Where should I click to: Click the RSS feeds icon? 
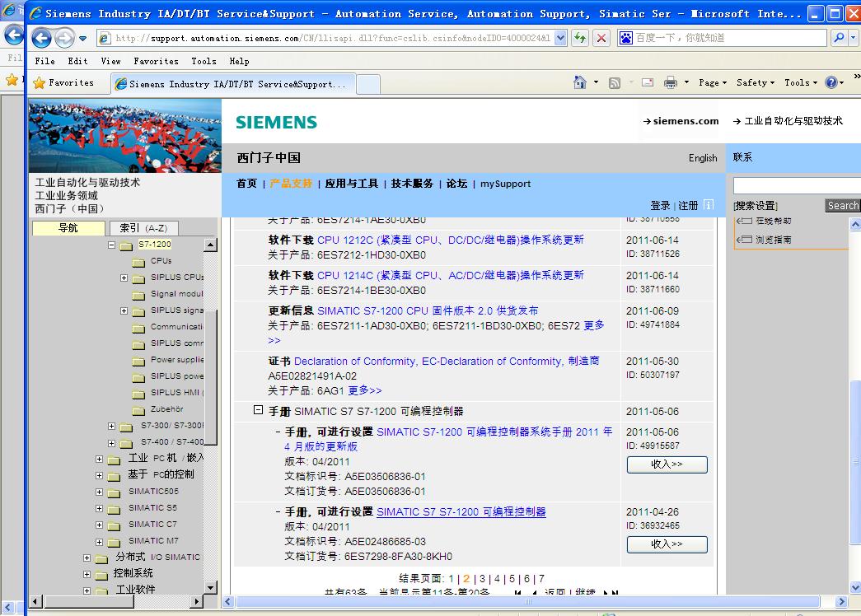615,83
